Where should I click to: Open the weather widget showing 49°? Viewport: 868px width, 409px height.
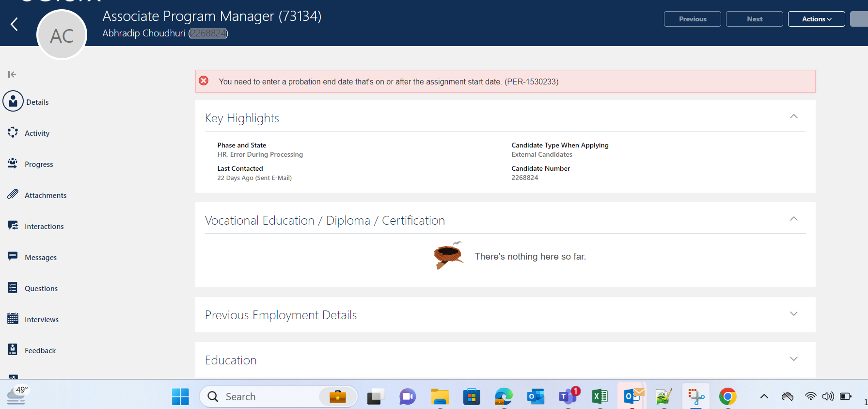coord(17,395)
